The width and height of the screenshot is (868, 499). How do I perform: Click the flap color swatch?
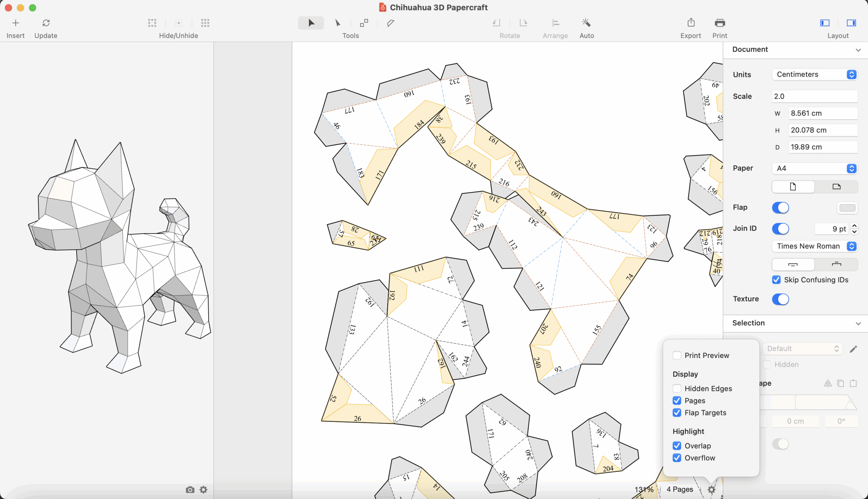click(x=847, y=208)
